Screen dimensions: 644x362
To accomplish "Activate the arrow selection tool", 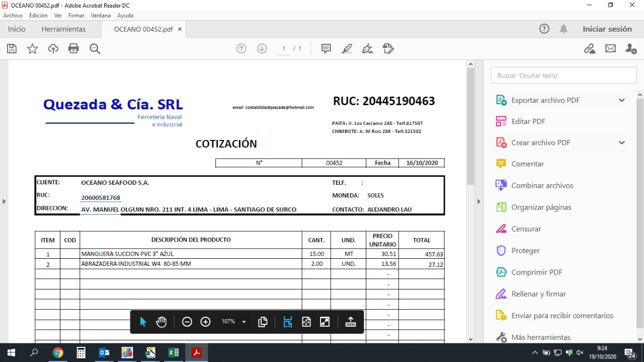I will 143,322.
